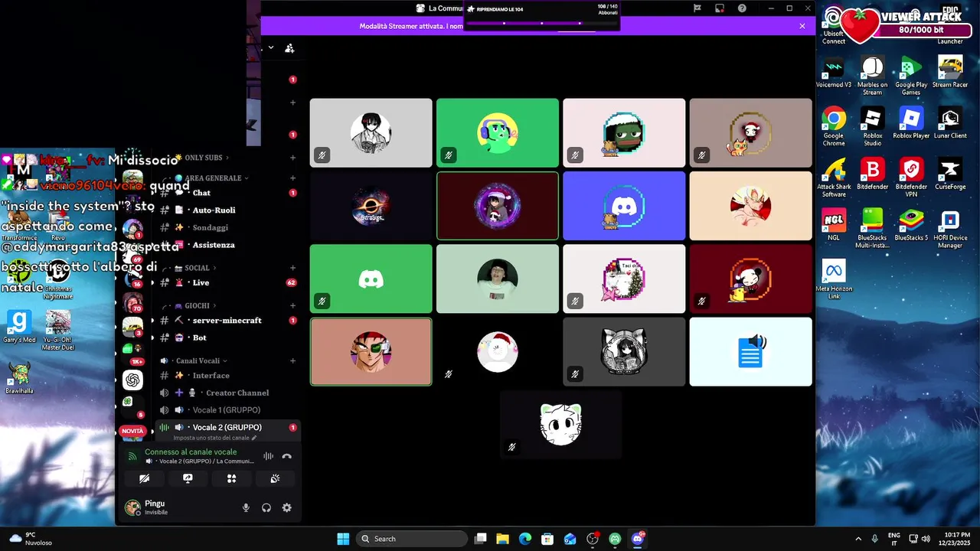The height and width of the screenshot is (551, 980).
Task: Open the Lunar Client desktop shortcut
Action: 950,123
